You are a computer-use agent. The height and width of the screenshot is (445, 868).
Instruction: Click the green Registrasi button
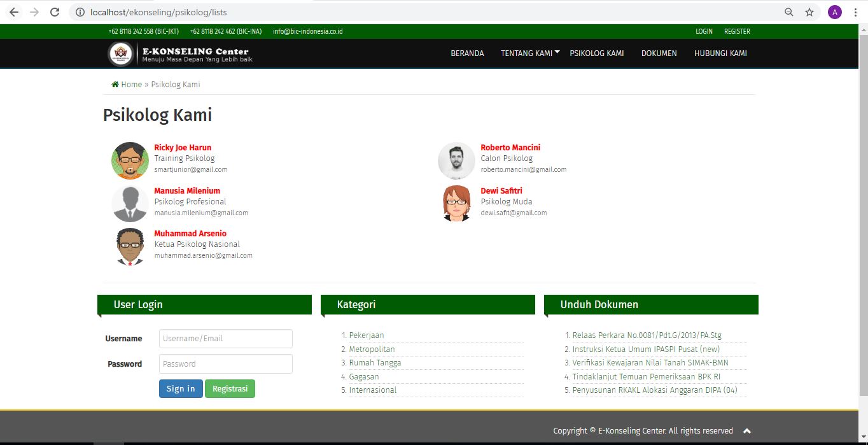click(x=230, y=389)
